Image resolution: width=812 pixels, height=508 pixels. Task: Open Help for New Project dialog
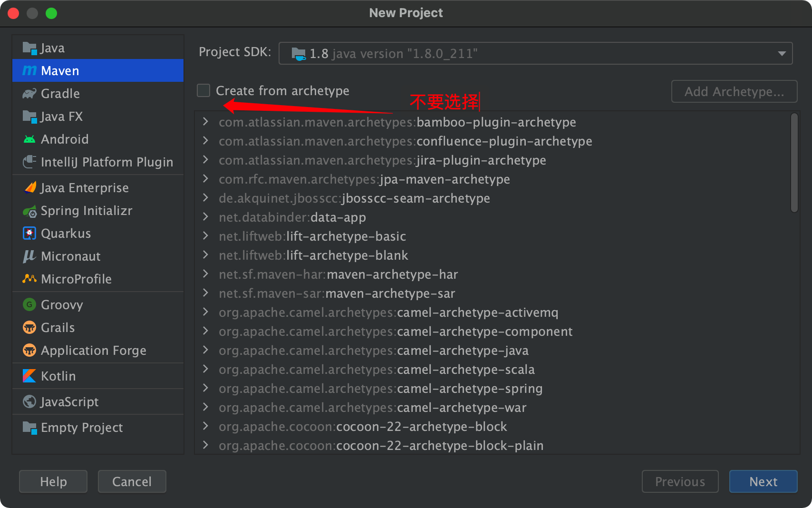(x=53, y=481)
